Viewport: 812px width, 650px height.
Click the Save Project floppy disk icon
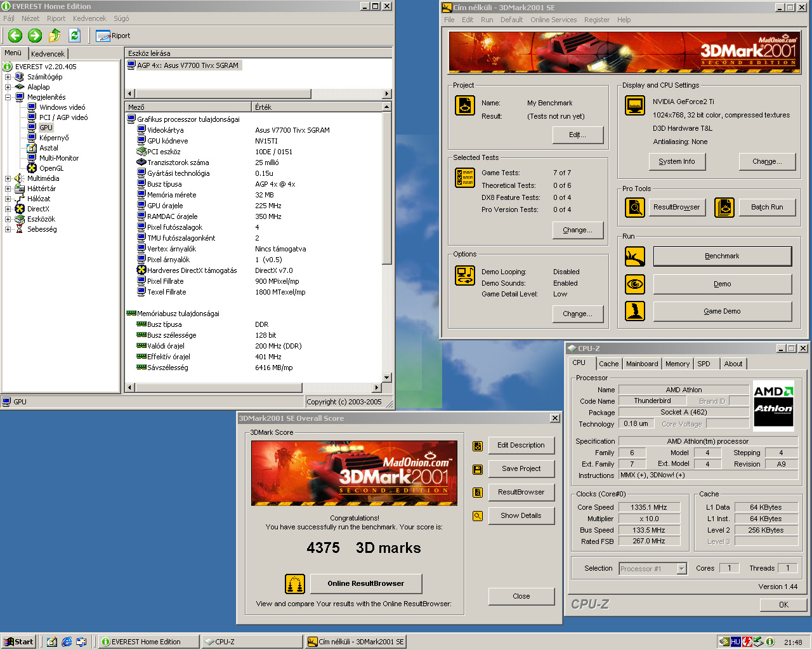click(x=478, y=469)
